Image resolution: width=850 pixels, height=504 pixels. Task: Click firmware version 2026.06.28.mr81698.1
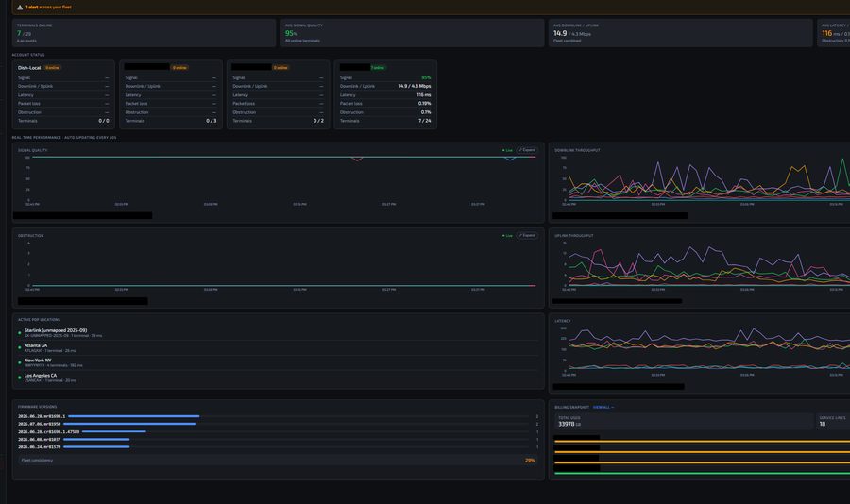coord(42,416)
